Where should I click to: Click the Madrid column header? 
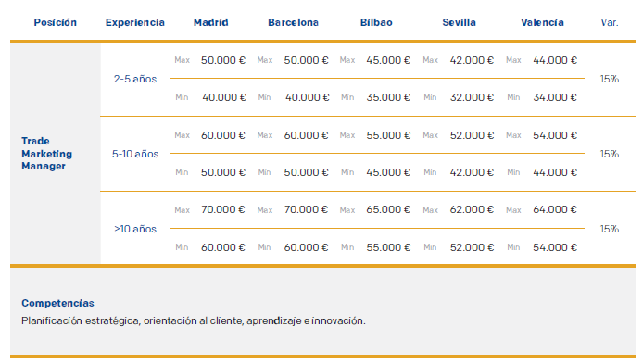[x=210, y=22]
